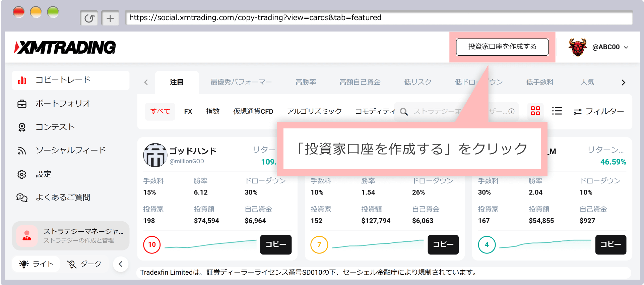Select the 低リスク tab

(417, 82)
